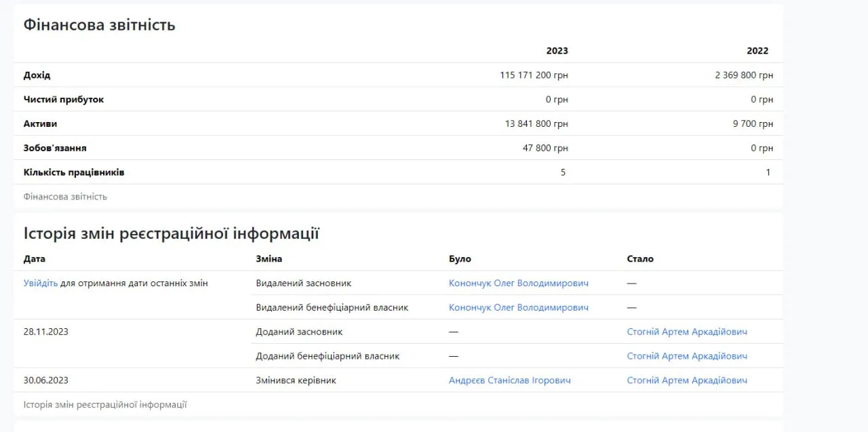Click the "Зобов'язання" row label
The width and height of the screenshot is (868, 432).
tap(55, 148)
